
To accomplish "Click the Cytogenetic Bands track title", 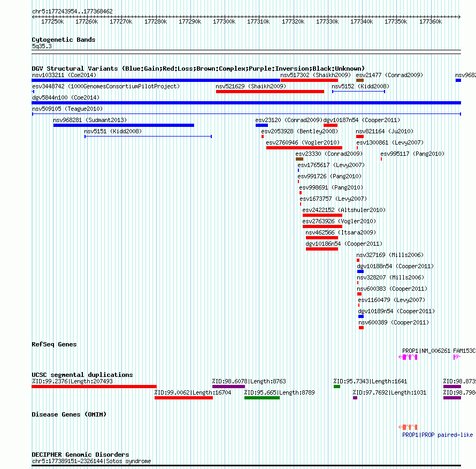I will pos(64,40).
